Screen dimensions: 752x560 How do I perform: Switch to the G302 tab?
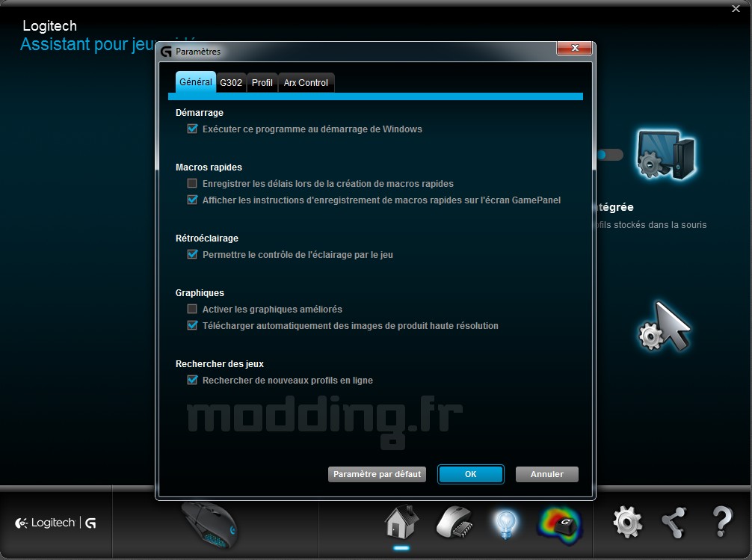[231, 82]
